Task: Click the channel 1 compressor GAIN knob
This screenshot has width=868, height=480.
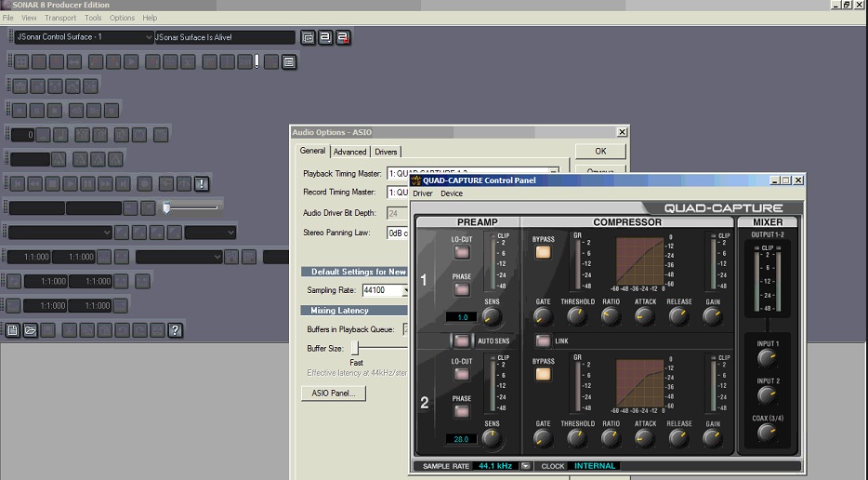Action: coord(713,317)
